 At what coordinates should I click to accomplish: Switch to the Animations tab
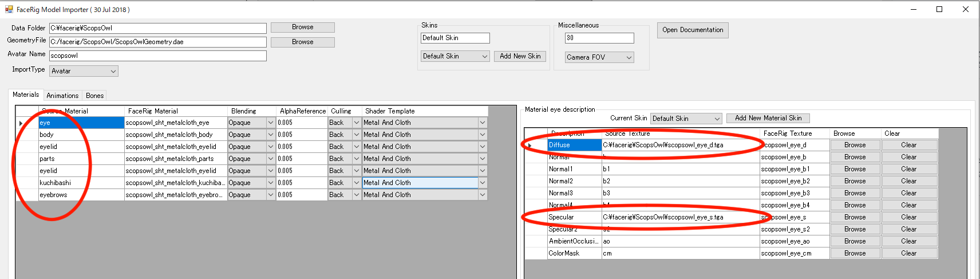click(x=62, y=96)
